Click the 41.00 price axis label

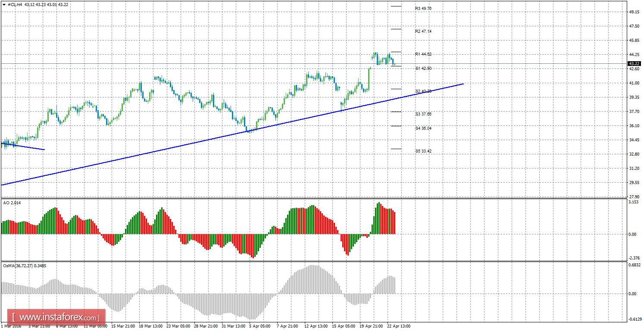point(634,83)
